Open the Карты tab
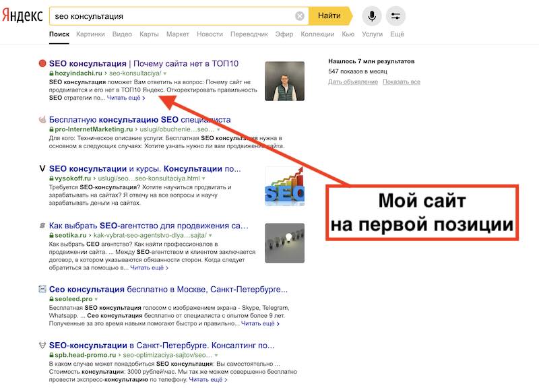The width and height of the screenshot is (539, 392). coord(149,34)
